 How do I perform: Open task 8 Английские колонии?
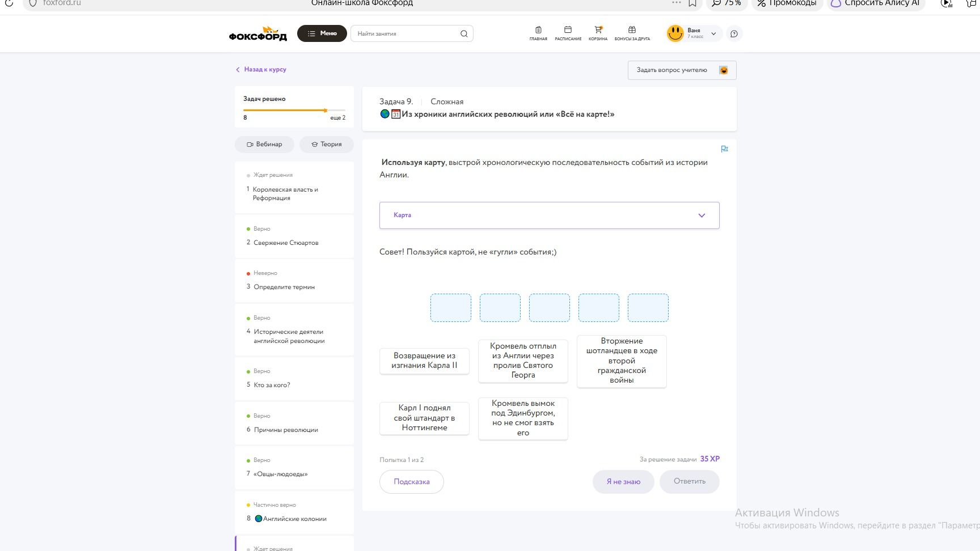294,512
